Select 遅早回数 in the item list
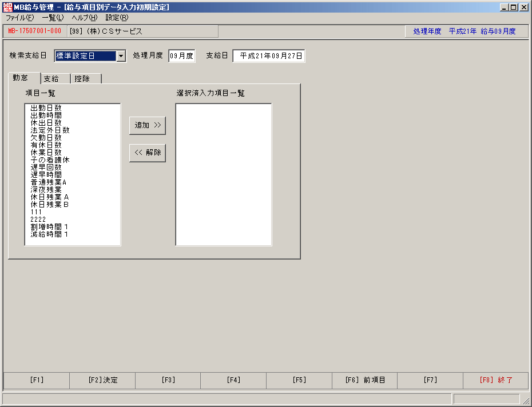Viewport: 532px width, 407px height. click(46, 167)
